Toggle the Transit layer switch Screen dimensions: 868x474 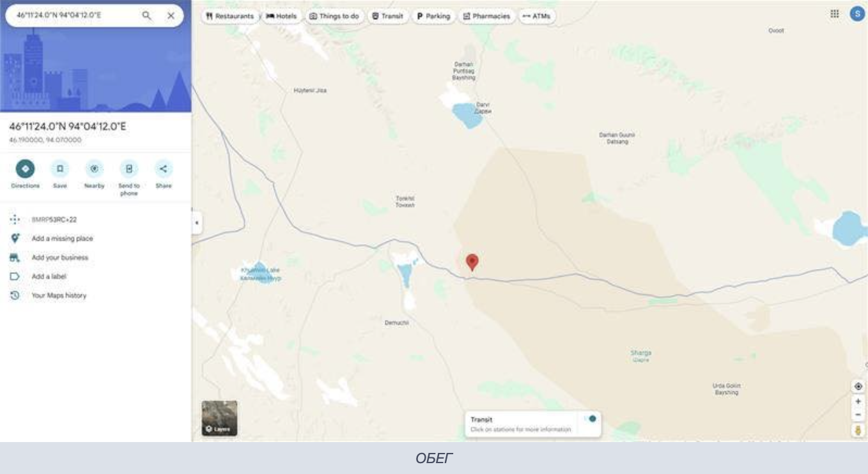click(591, 419)
